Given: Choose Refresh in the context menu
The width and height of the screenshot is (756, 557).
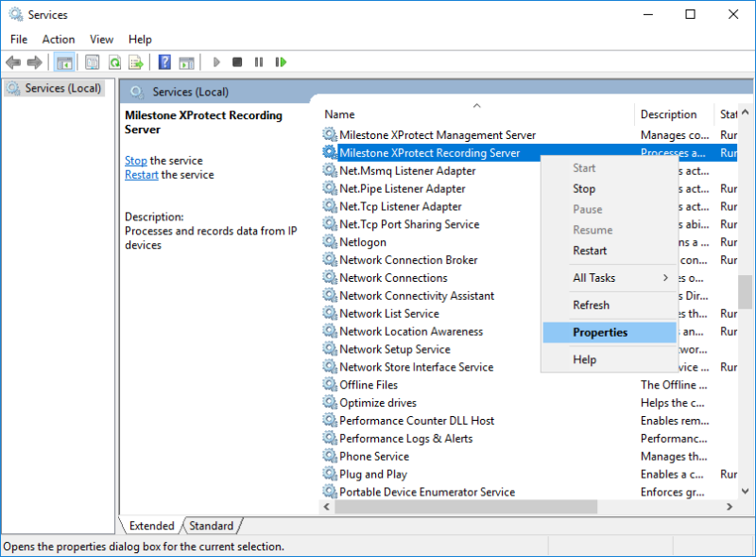Looking at the screenshot, I should (610, 305).
